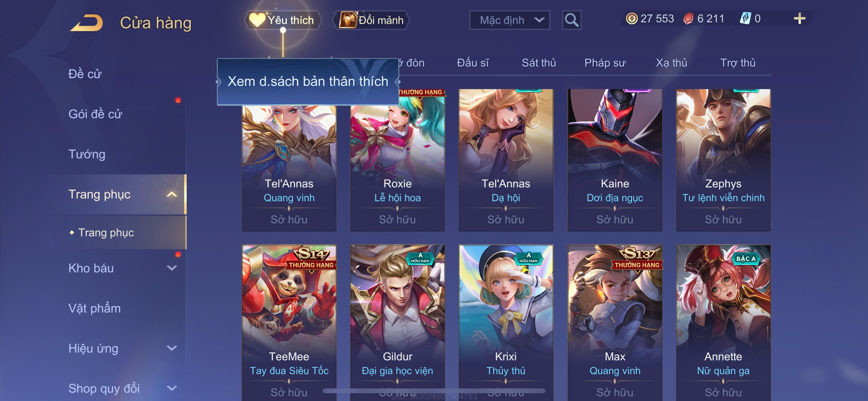Open the Mặc định sort dropdown
The image size is (868, 401).
510,20
